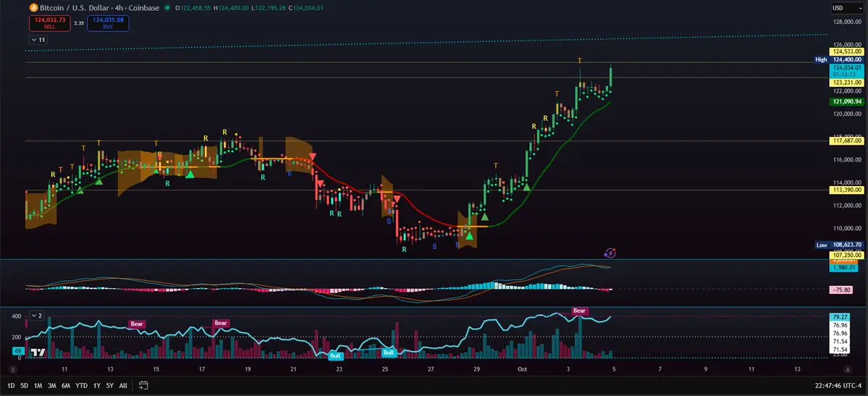Click the pink -75.80 histogram value label
The height and width of the screenshot is (396, 868).
pyautogui.click(x=841, y=290)
